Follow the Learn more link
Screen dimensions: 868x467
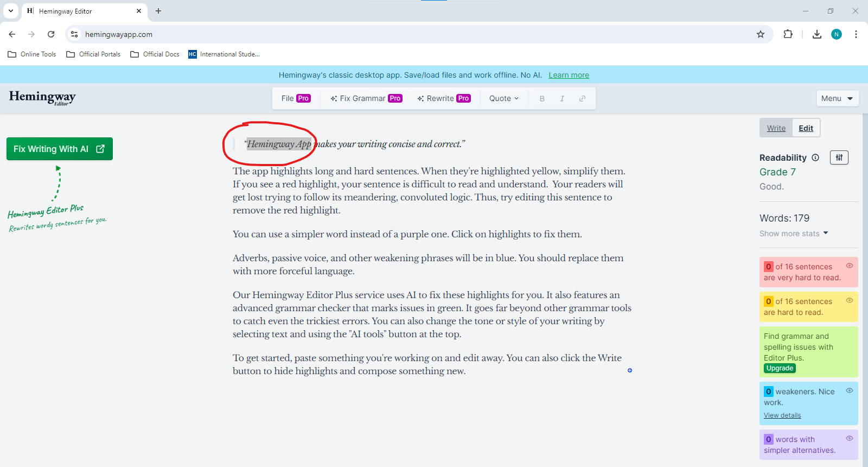(x=569, y=75)
